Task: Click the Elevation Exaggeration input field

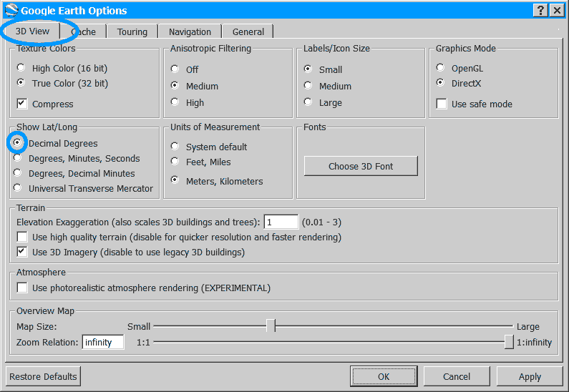Action: pyautogui.click(x=281, y=222)
